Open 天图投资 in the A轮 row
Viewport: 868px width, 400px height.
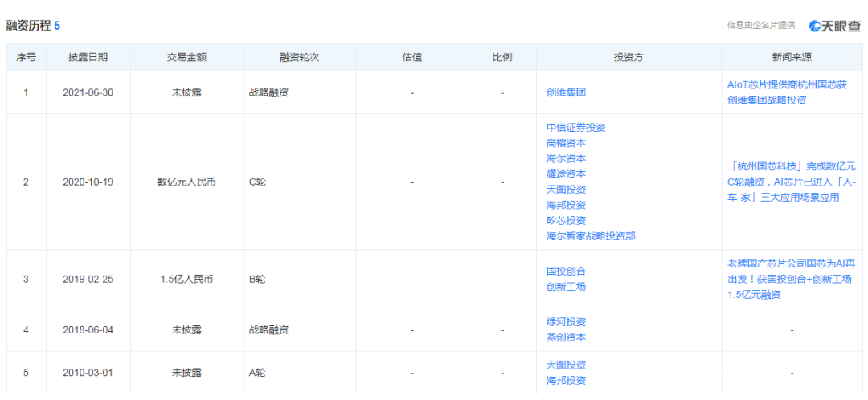click(x=566, y=365)
